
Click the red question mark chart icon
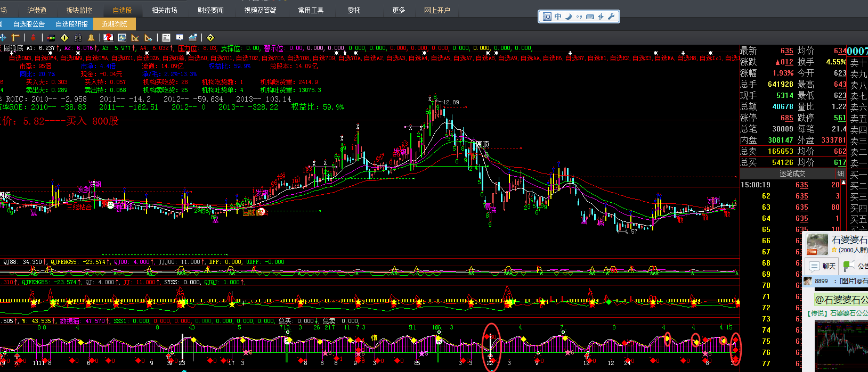point(108,37)
